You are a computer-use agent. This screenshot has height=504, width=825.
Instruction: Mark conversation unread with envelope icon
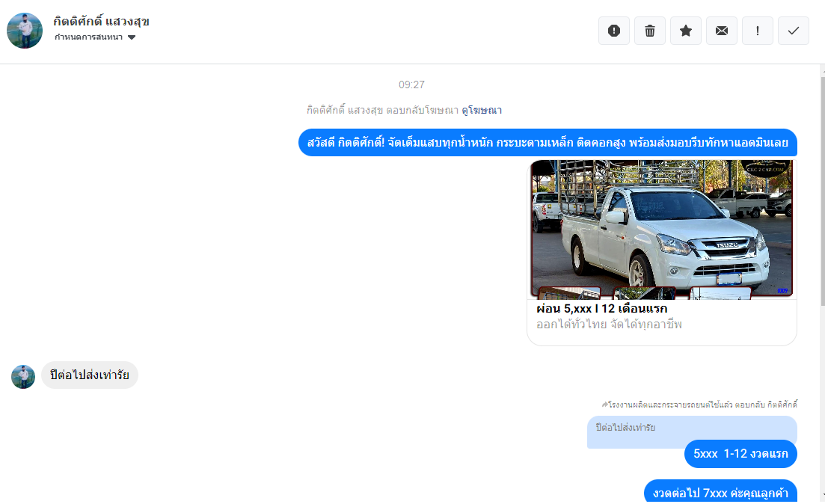point(722,31)
